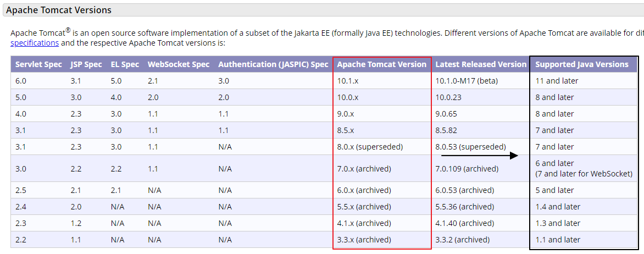The width and height of the screenshot is (644, 254).
Task: Select the 8.0.53 (superseded) release cell
Action: click(471, 147)
